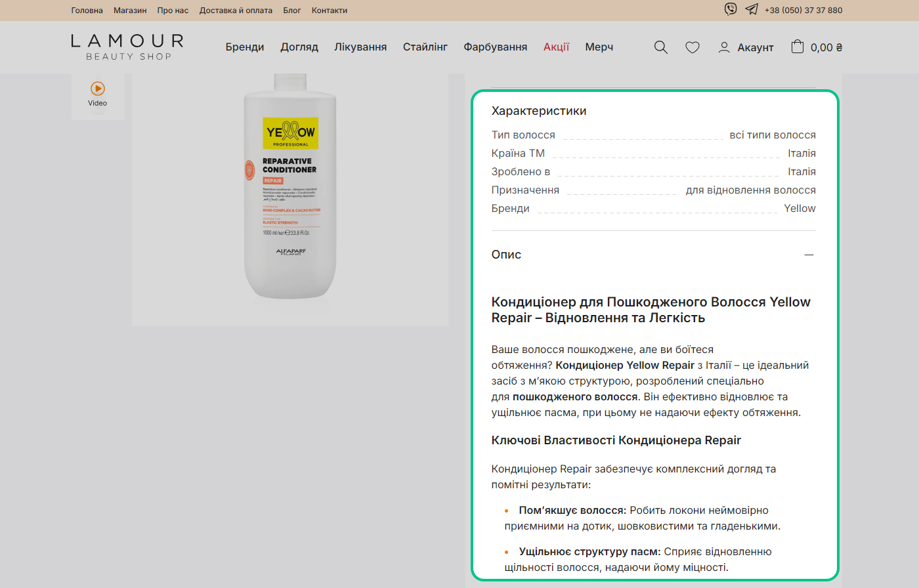Open the Магазин link
This screenshot has width=919, height=588.
click(x=130, y=10)
